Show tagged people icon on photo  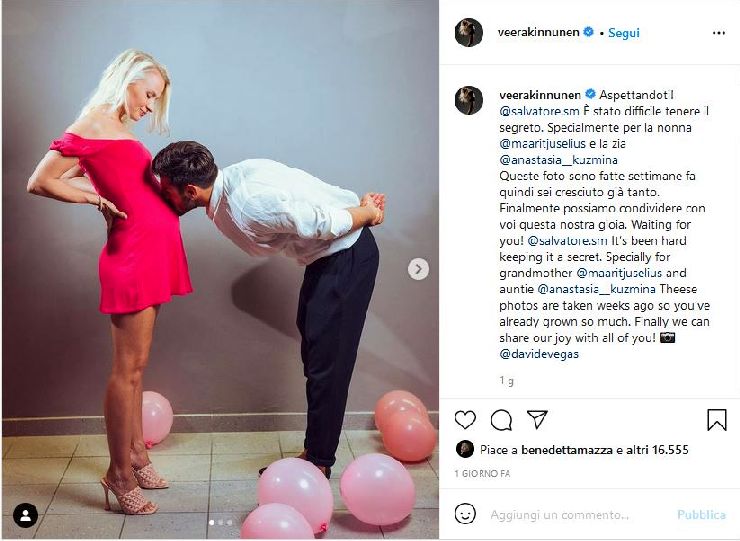click(25, 515)
